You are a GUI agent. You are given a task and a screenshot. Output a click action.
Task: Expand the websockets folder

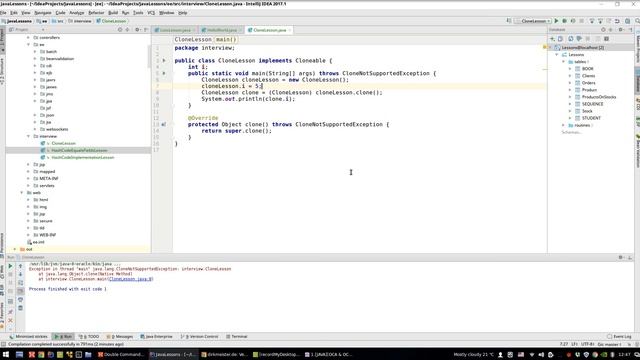tap(35, 129)
